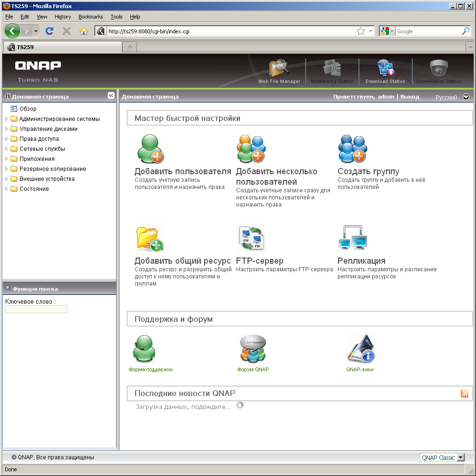The height and width of the screenshot is (476, 476).
Task: Open the Tools menu
Action: pos(117,17)
